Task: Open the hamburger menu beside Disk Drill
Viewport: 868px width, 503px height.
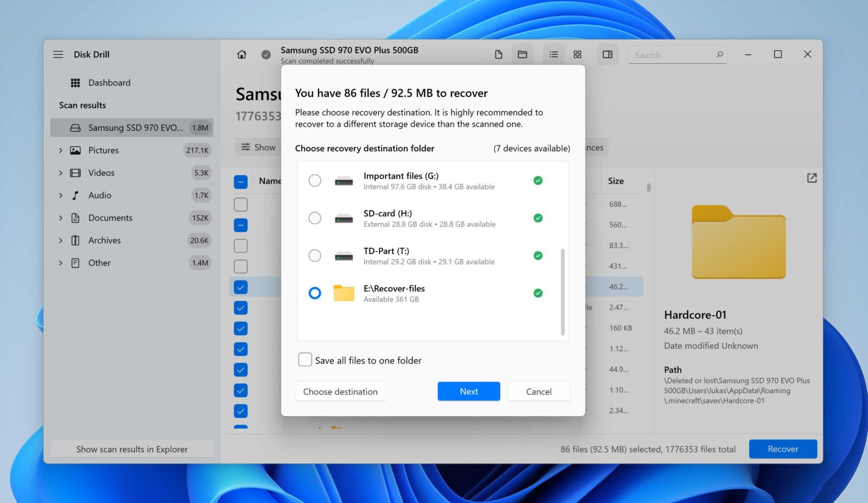Action: coord(58,55)
